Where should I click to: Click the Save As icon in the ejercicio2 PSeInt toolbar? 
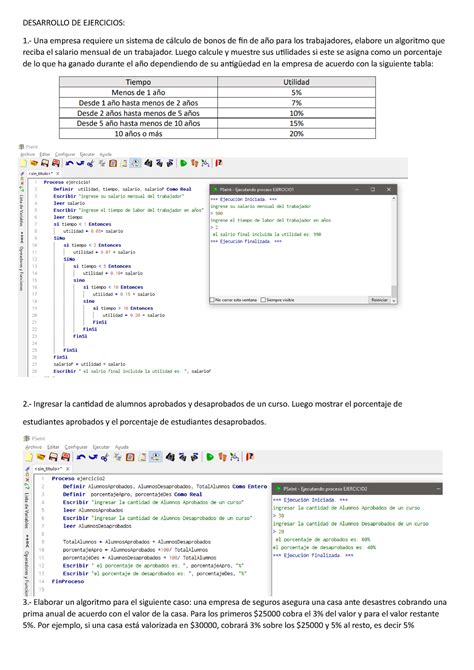pos(65,457)
